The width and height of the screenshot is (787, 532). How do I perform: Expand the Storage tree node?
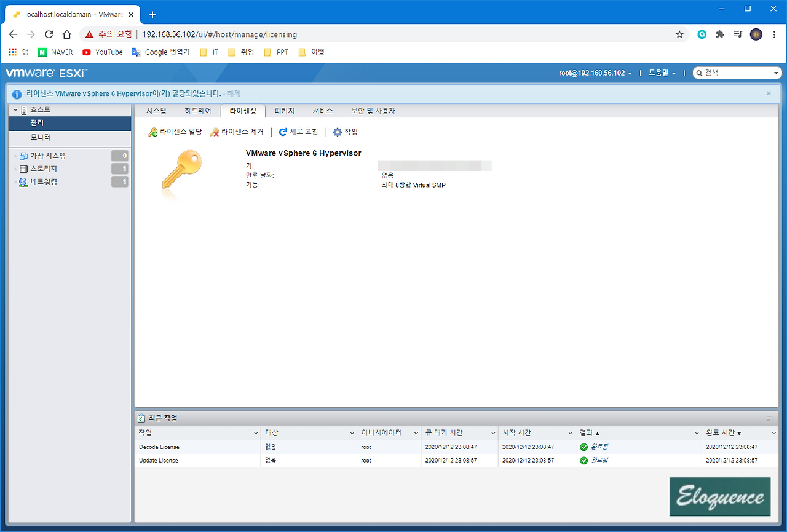[15, 169]
